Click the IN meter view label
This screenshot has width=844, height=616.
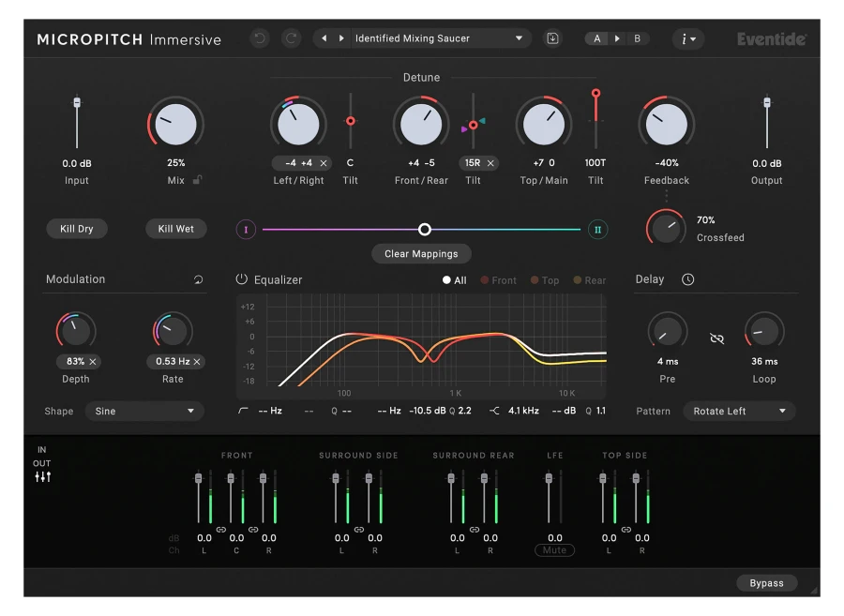point(42,450)
